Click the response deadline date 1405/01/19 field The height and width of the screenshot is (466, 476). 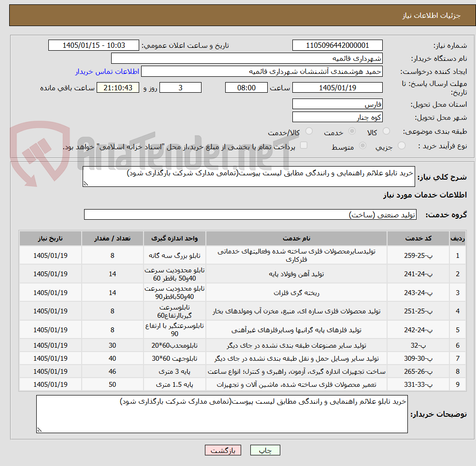pos(337,88)
